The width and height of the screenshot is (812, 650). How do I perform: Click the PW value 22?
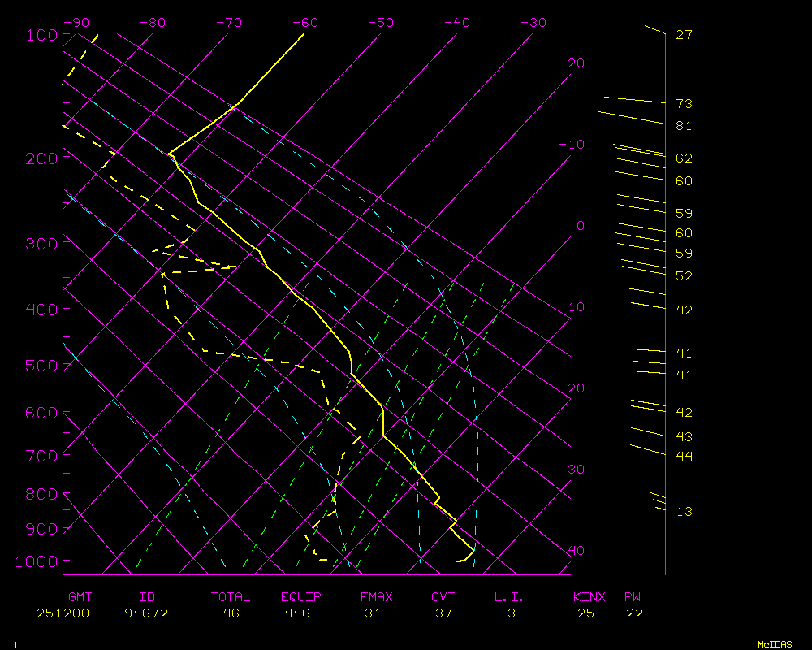point(634,613)
